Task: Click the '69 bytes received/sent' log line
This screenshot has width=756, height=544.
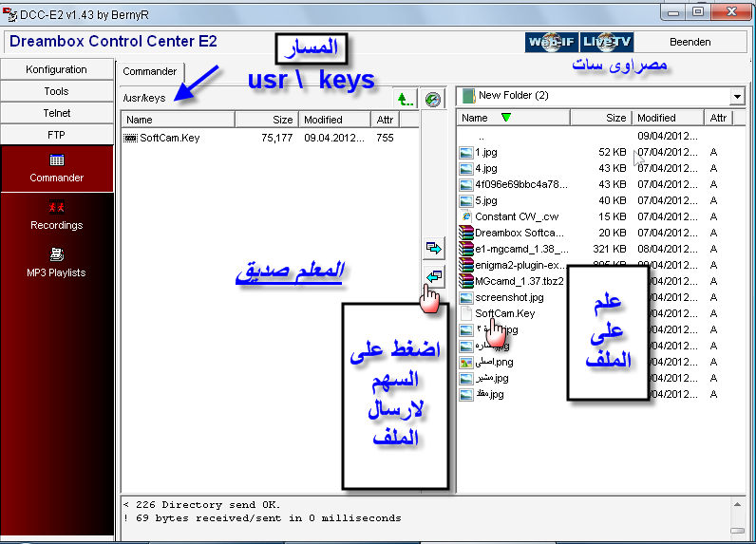Action: (262, 518)
